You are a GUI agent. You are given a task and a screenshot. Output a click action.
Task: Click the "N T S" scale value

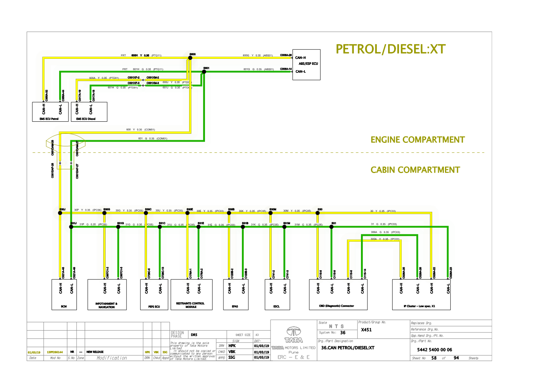tap(336, 326)
